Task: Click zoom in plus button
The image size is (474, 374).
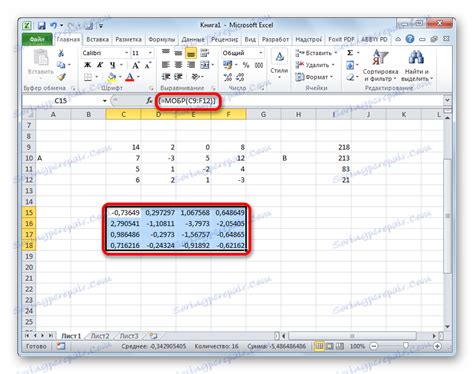Action: [x=437, y=346]
